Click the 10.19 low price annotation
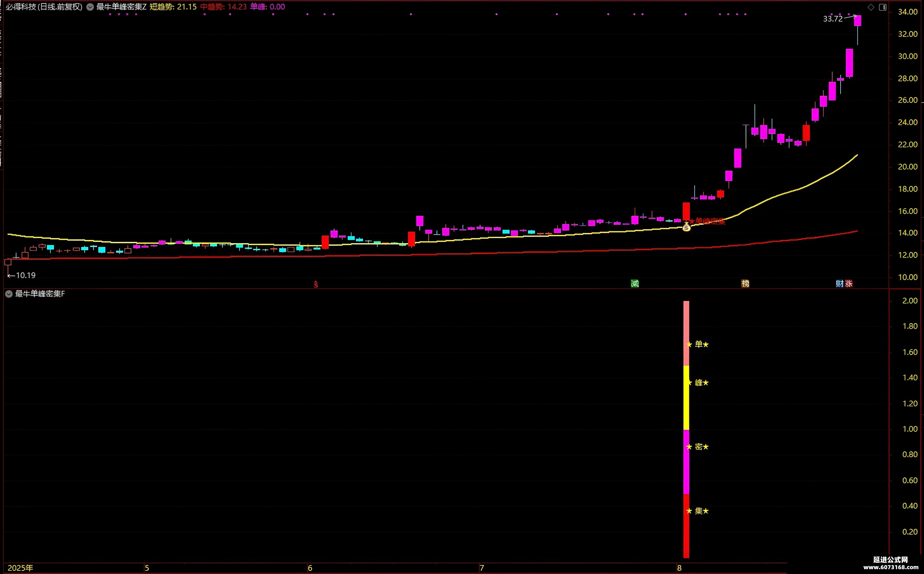The image size is (924, 574). pyautogui.click(x=25, y=275)
